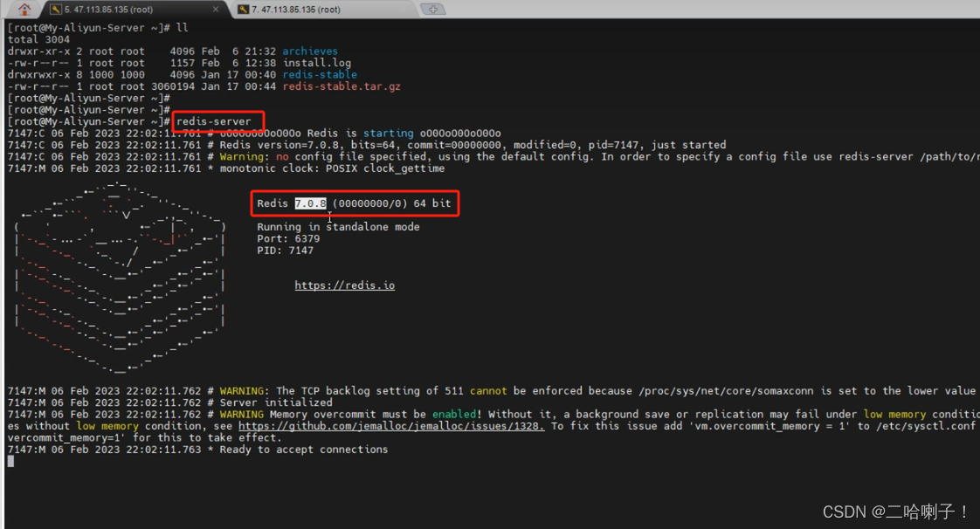Click 'monotonic clock: POSIX clock_gettime' text
Image resolution: width=980 pixels, height=529 pixels.
pyautogui.click(x=332, y=168)
